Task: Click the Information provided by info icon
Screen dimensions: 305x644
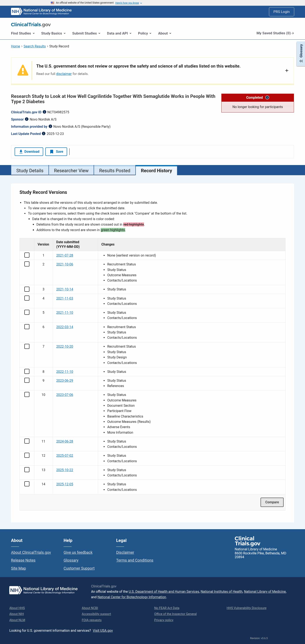Action: pos(50,126)
